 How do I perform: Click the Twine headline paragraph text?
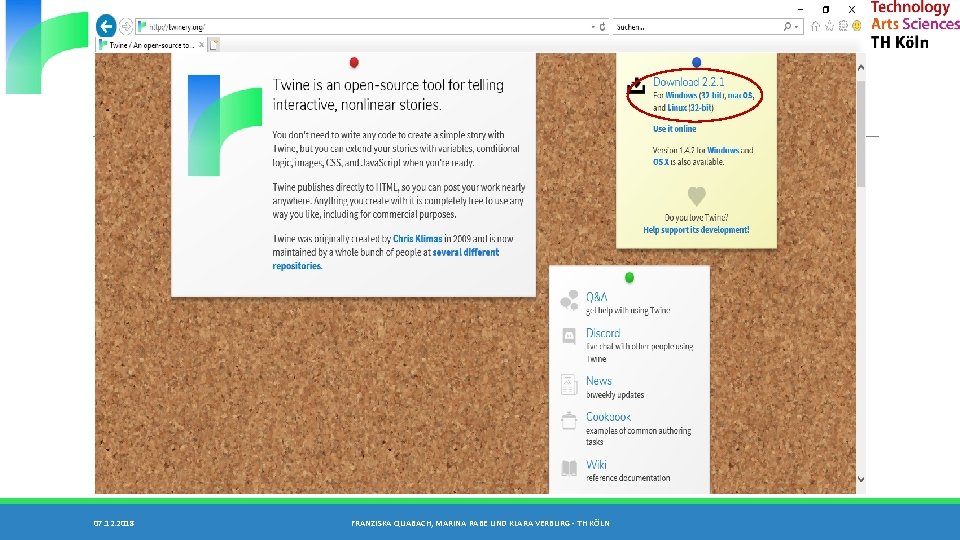pyautogui.click(x=388, y=95)
